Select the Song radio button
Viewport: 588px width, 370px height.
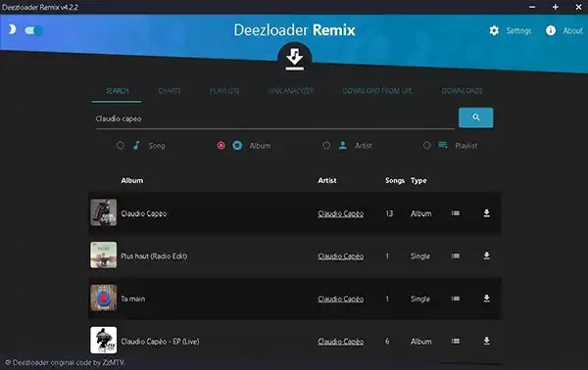click(x=120, y=145)
